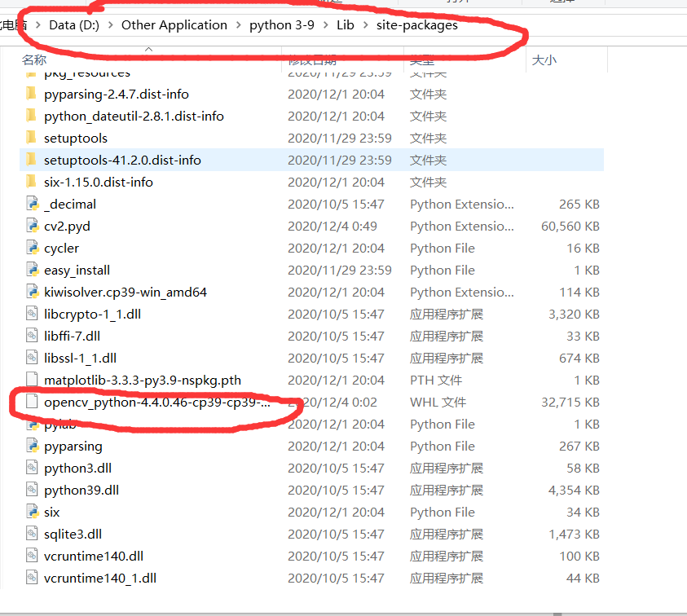Navigate to Other Application via breadcrumb

[x=174, y=25]
